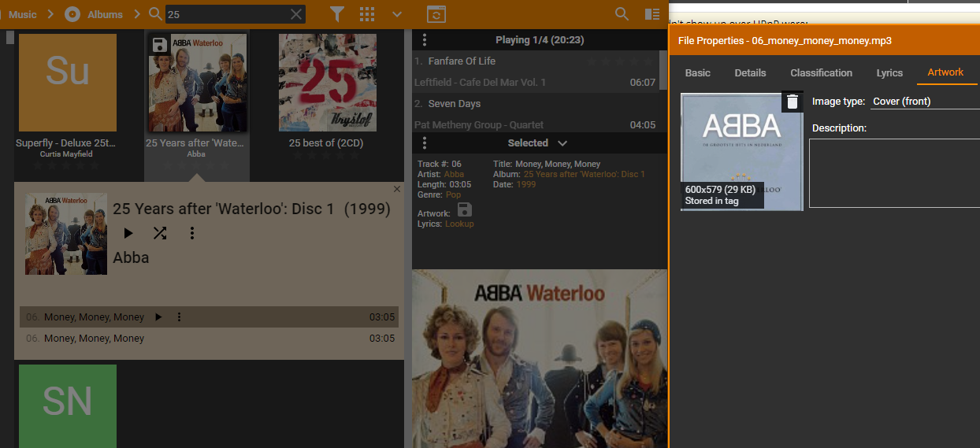The width and height of the screenshot is (980, 448).
Task: Click the search magnifier in the right toolbar
Action: 622,14
